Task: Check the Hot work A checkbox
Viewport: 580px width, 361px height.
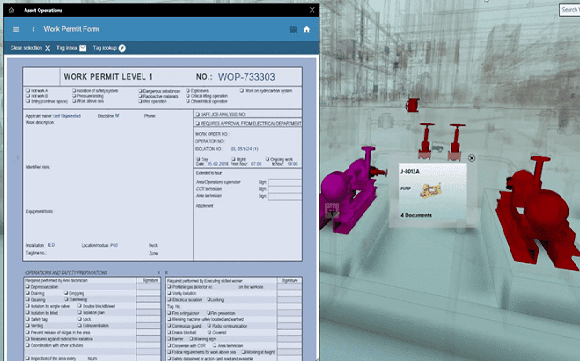Action: [x=28, y=91]
